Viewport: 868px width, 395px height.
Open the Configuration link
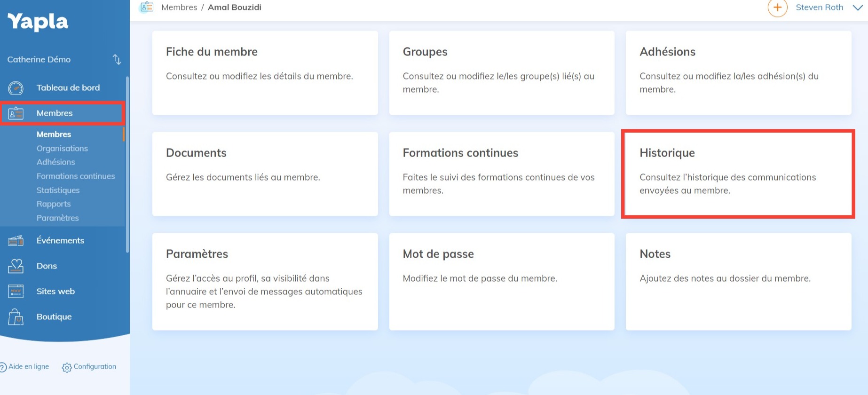[95, 367]
